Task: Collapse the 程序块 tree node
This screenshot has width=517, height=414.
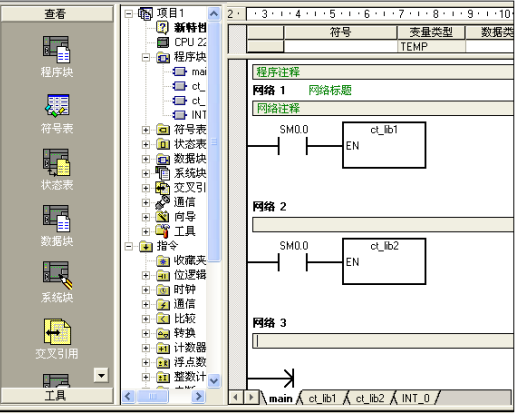Action: [146, 57]
